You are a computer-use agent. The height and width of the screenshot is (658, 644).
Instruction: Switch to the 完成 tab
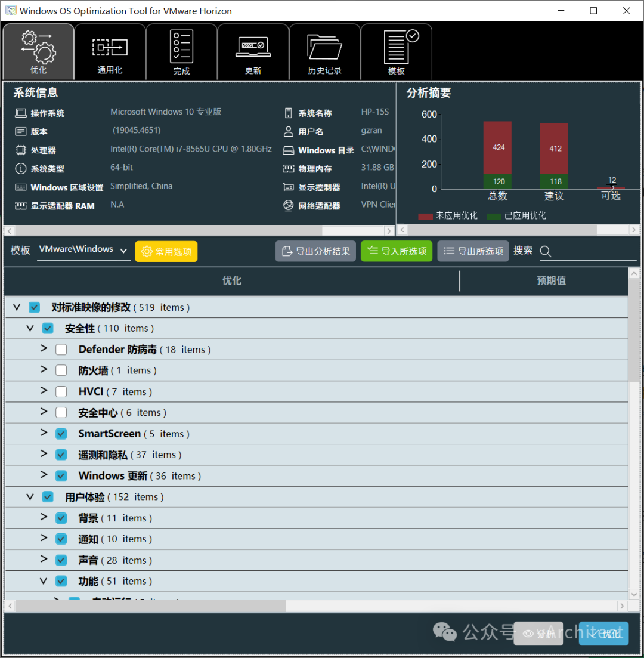pos(181,52)
